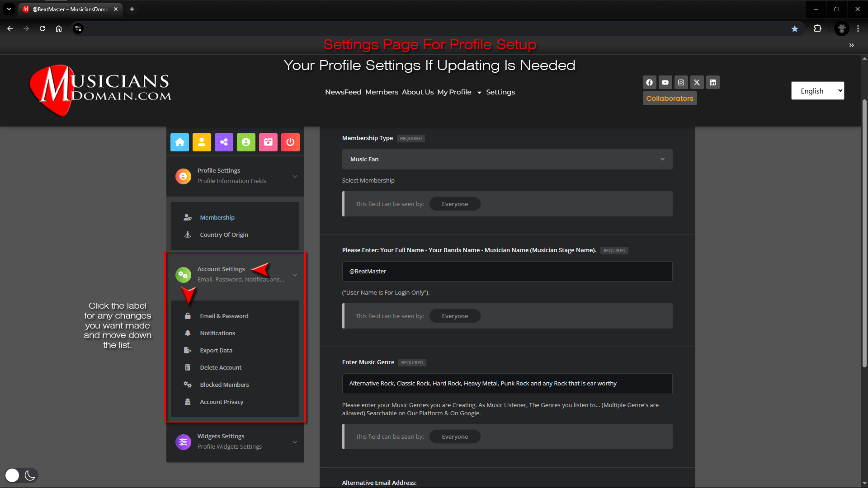The width and height of the screenshot is (868, 488).
Task: Click the full name input with @BeatMaster
Action: [507, 271]
